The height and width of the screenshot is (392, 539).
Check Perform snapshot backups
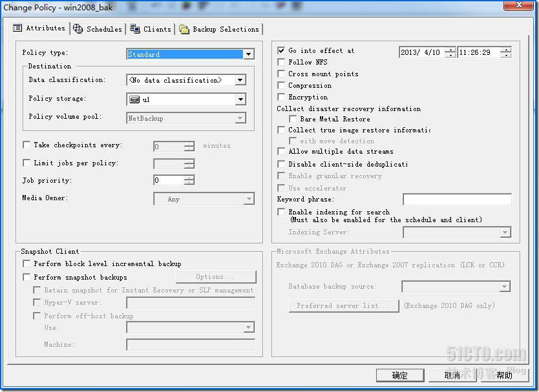[26, 277]
